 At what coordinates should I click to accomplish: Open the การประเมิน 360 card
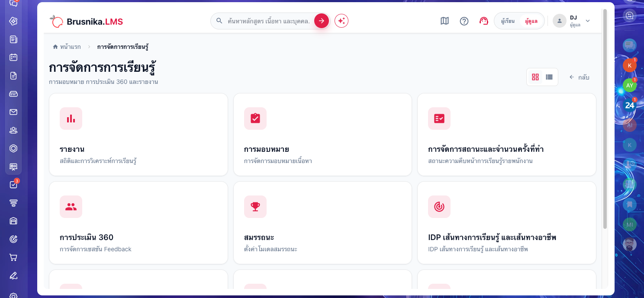point(138,223)
